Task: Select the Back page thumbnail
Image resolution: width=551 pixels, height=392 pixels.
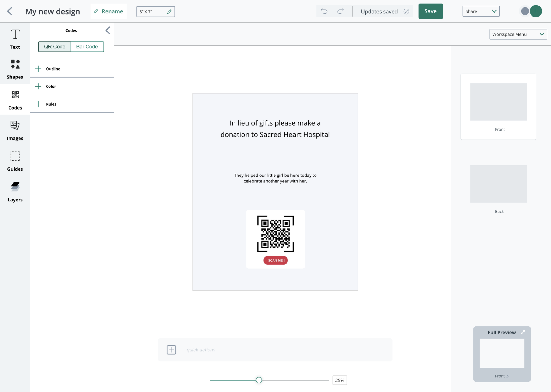Action: pos(498,184)
